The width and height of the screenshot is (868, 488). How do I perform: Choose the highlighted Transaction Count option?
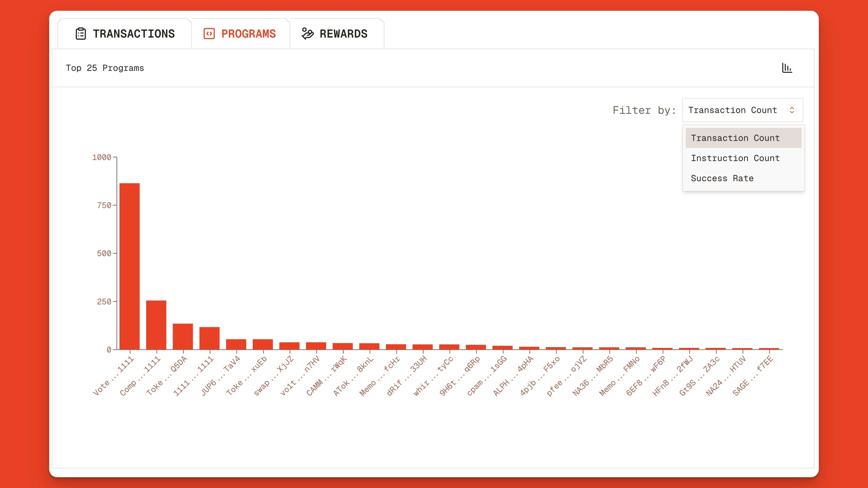coord(736,138)
